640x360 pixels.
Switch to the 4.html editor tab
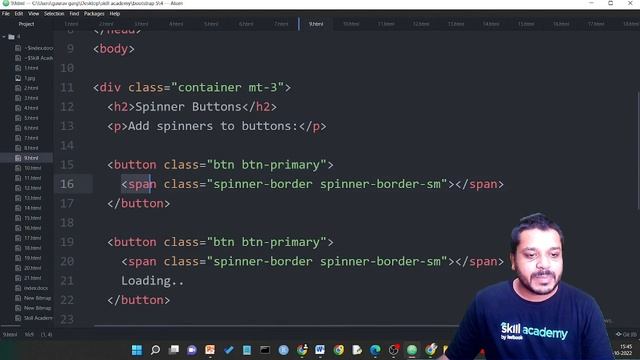(176, 24)
